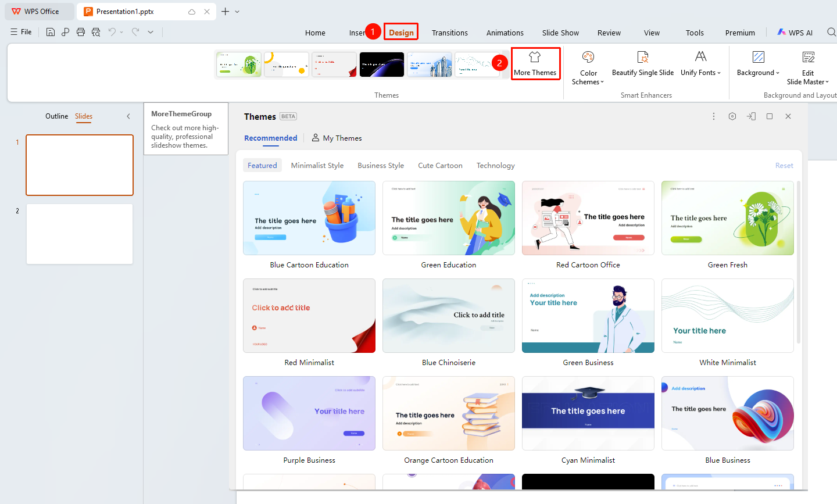
Task: Click the Save icon in quick access toolbar
Action: coord(51,32)
